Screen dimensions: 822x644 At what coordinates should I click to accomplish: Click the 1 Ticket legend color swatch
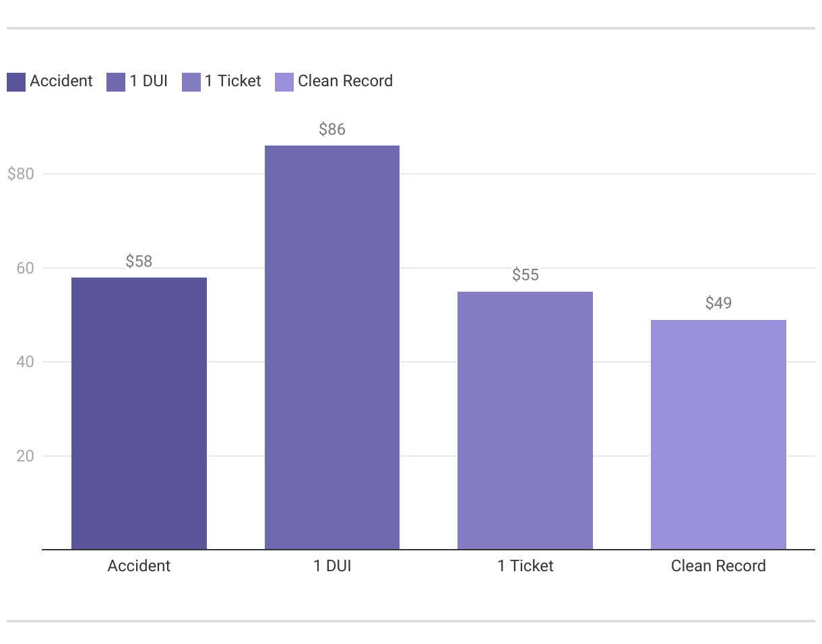[191, 82]
